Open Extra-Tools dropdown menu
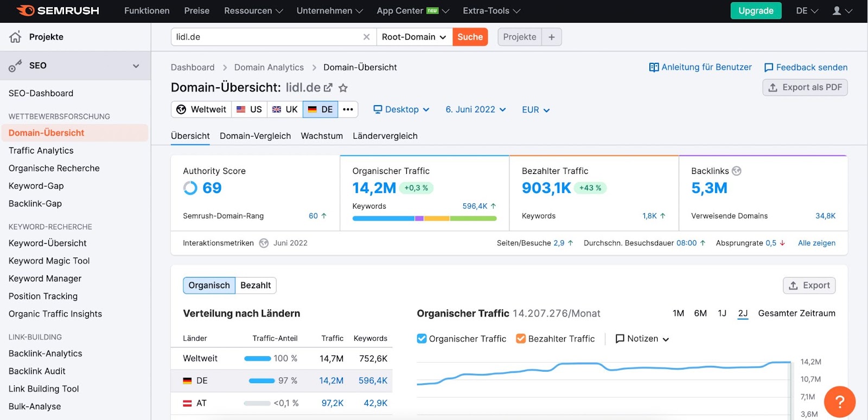The image size is (868, 420). [492, 11]
